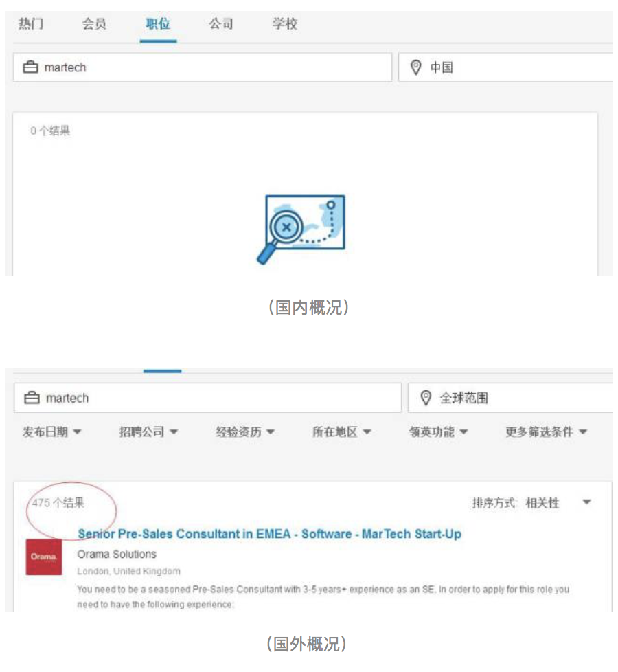
Task: Click the briefcase icon in the search box beside 中国
Action: [x=31, y=67]
